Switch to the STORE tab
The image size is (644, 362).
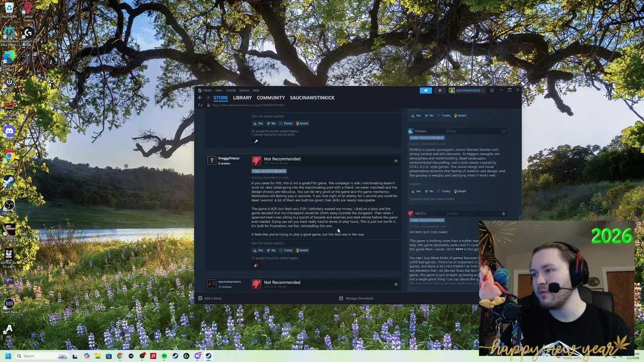click(x=220, y=98)
